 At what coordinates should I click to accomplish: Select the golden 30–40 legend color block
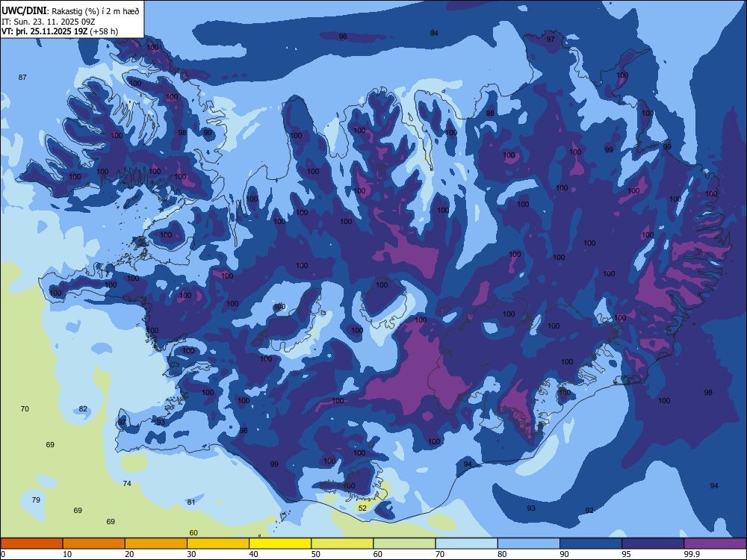click(218, 544)
